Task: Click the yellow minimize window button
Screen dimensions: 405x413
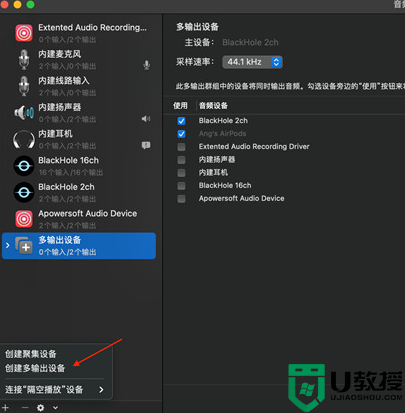Action: click(x=17, y=4)
